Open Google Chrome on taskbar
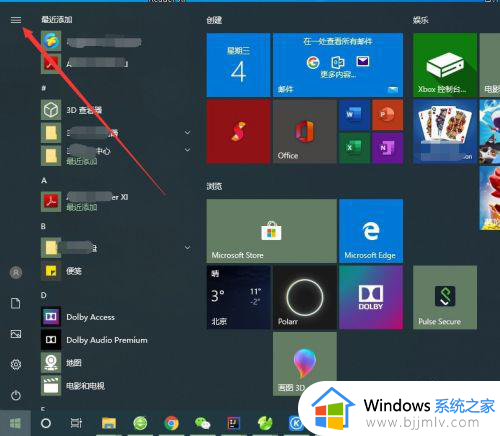Viewport: 500px width, 436px height. pyautogui.click(x=172, y=423)
